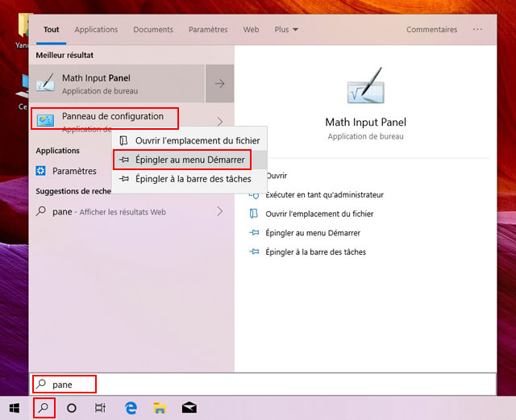
Task: Select pane - Afficher les résultats Web
Action: point(131,211)
